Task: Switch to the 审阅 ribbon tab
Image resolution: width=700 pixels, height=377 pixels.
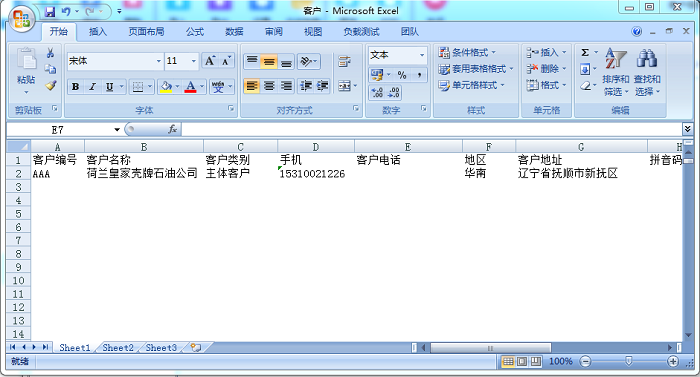Action: pos(274,32)
